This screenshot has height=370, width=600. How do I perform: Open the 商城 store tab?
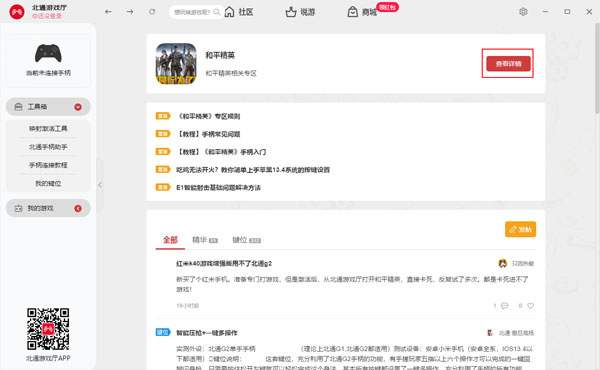(x=362, y=12)
